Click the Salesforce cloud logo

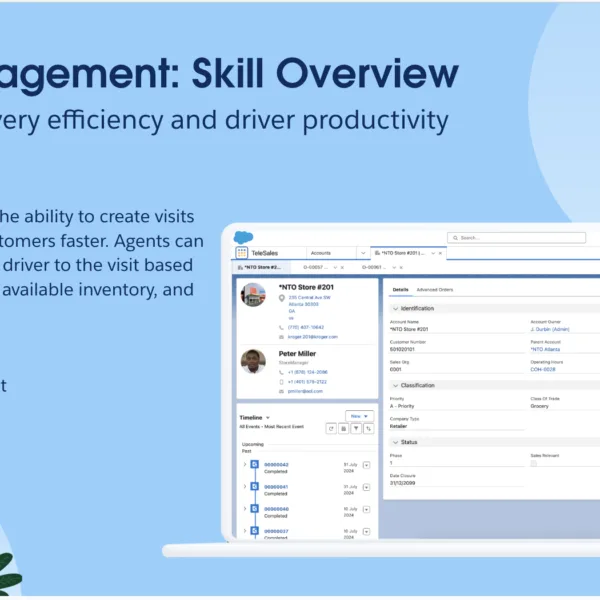243,237
